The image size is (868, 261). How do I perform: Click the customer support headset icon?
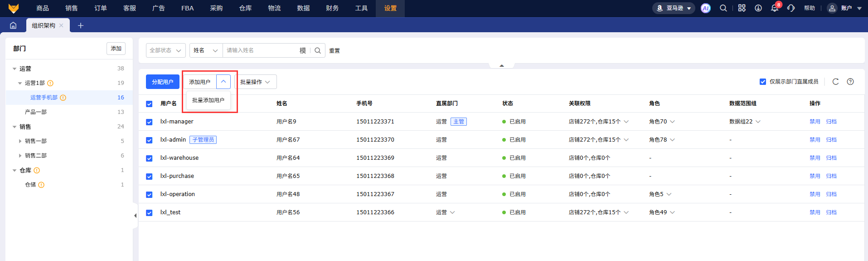pos(791,8)
